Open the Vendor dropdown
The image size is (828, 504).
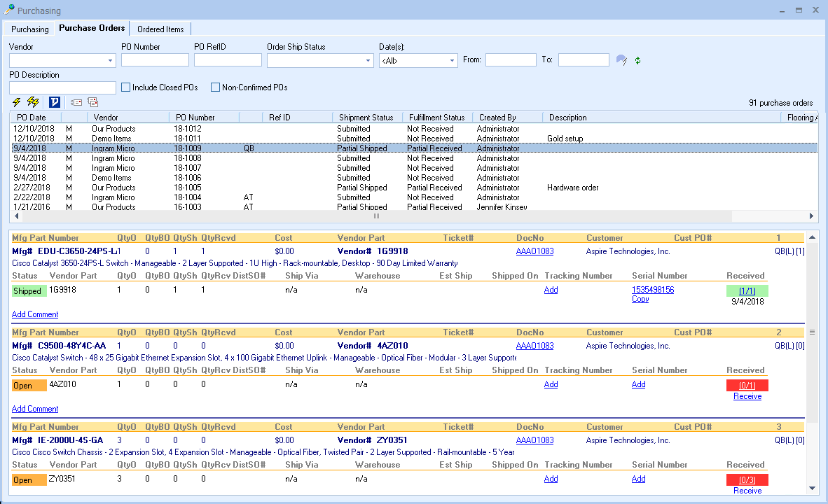[x=110, y=61]
